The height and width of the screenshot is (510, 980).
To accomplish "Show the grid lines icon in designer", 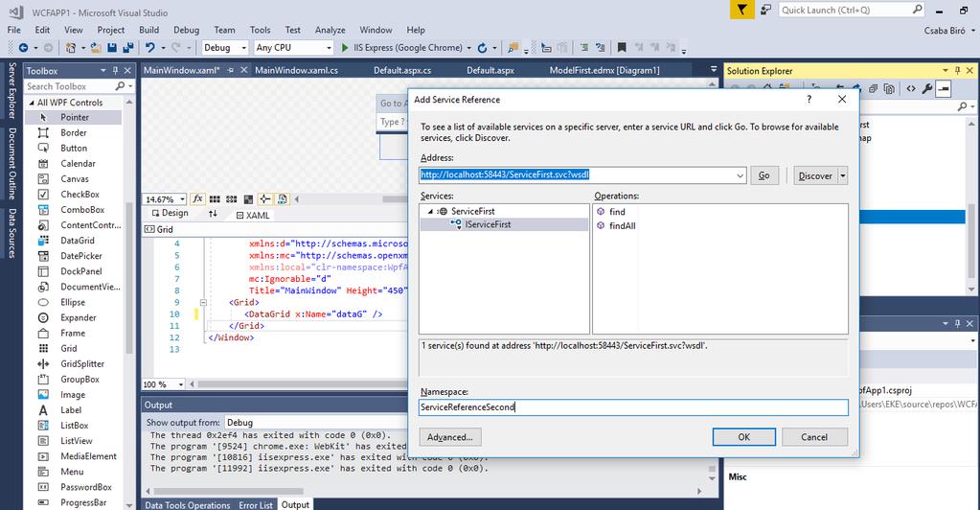I will tap(215, 199).
